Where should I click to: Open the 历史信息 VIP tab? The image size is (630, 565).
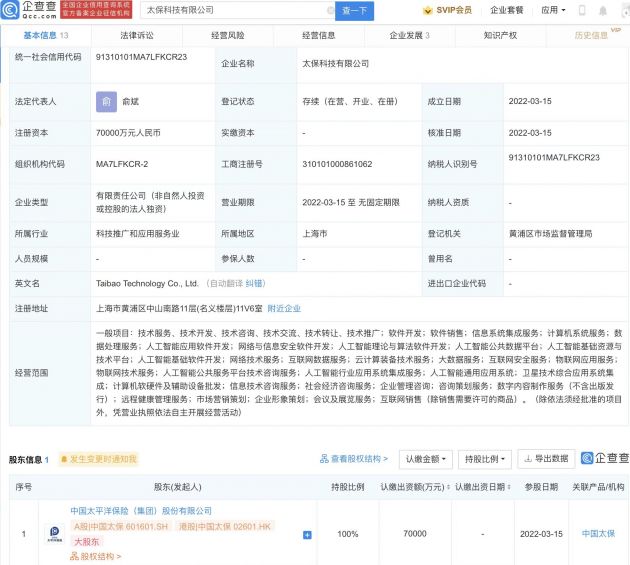click(x=591, y=35)
